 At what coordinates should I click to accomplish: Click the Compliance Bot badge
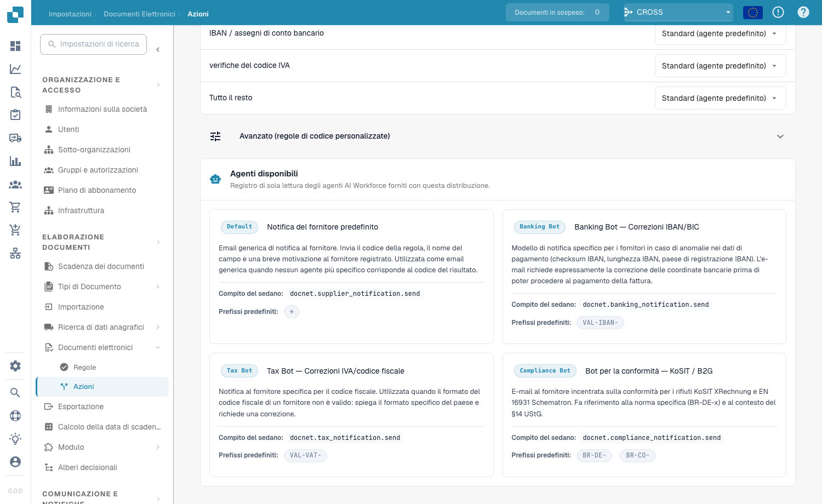545,371
